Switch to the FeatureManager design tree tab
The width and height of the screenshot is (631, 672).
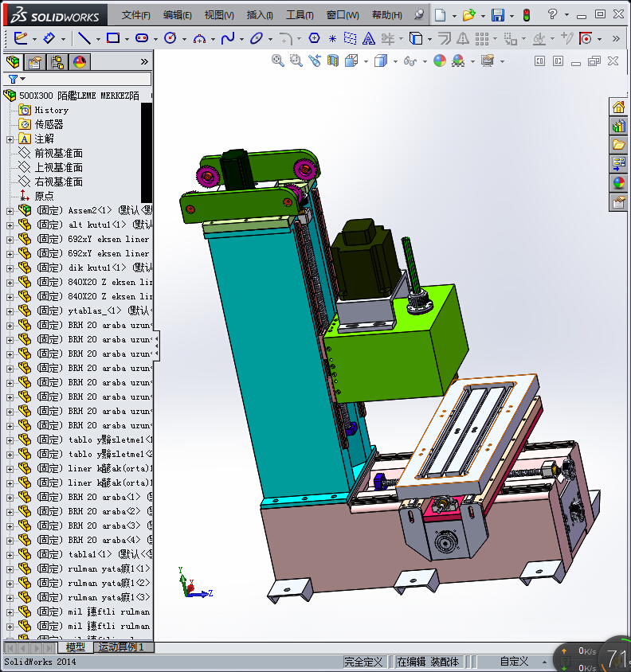(13, 62)
